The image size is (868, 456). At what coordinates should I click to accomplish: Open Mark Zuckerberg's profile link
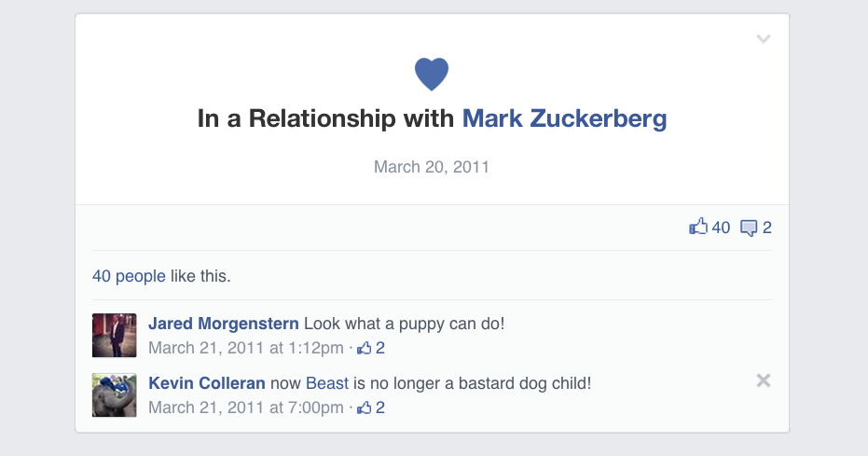[565, 118]
